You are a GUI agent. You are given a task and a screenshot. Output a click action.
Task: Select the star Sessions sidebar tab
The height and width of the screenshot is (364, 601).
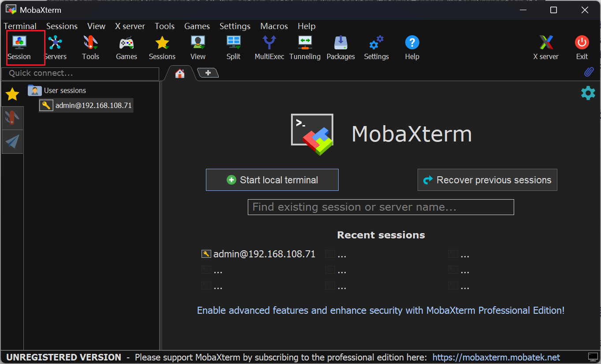12,94
